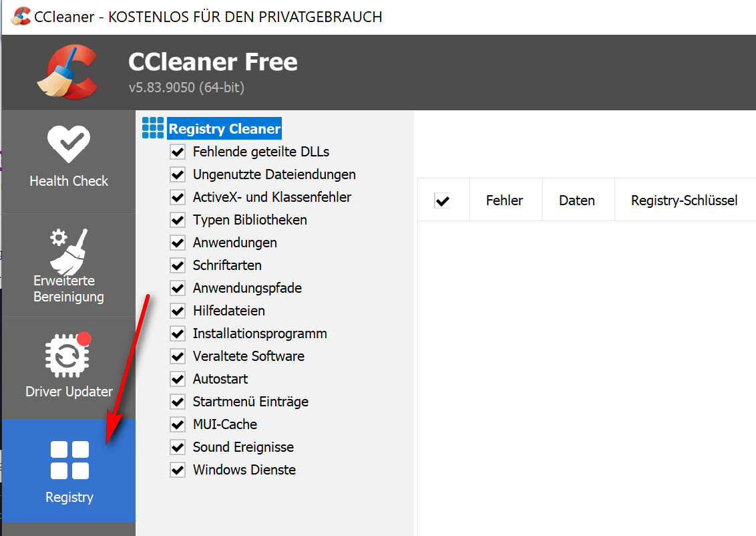756x536 pixels.
Task: Toggle ActiveX- und Klassenfehler checkbox
Action: click(178, 197)
